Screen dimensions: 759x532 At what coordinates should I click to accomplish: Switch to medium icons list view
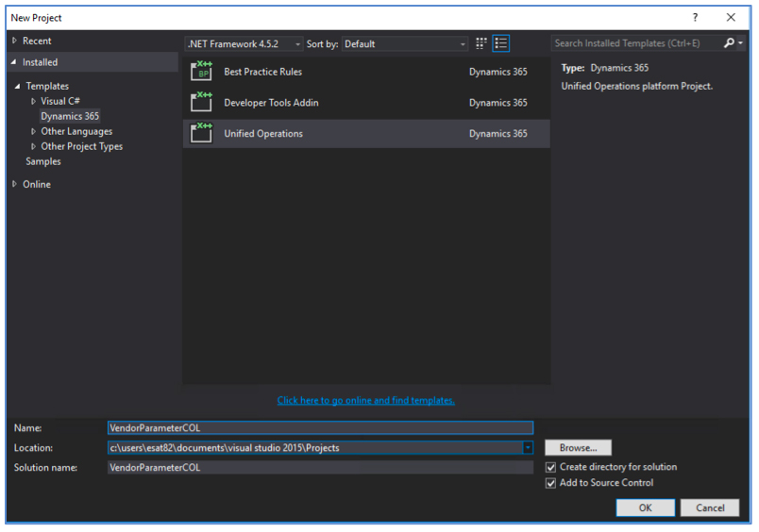tap(501, 43)
